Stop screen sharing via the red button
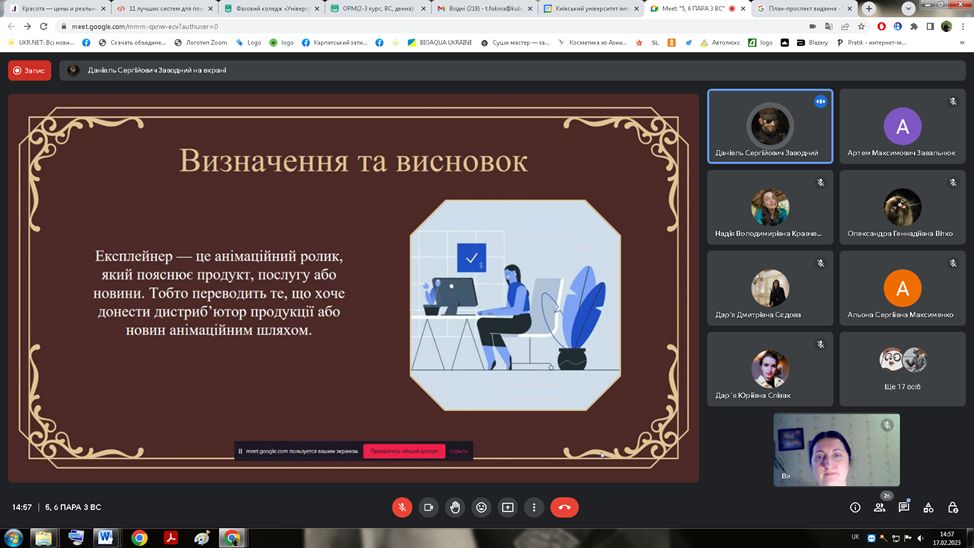 point(404,451)
